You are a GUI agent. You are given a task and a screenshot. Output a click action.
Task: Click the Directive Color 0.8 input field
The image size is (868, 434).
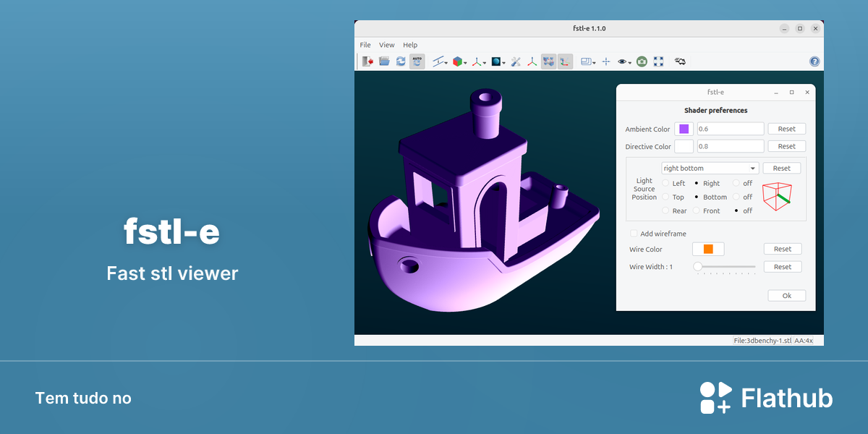pos(731,146)
